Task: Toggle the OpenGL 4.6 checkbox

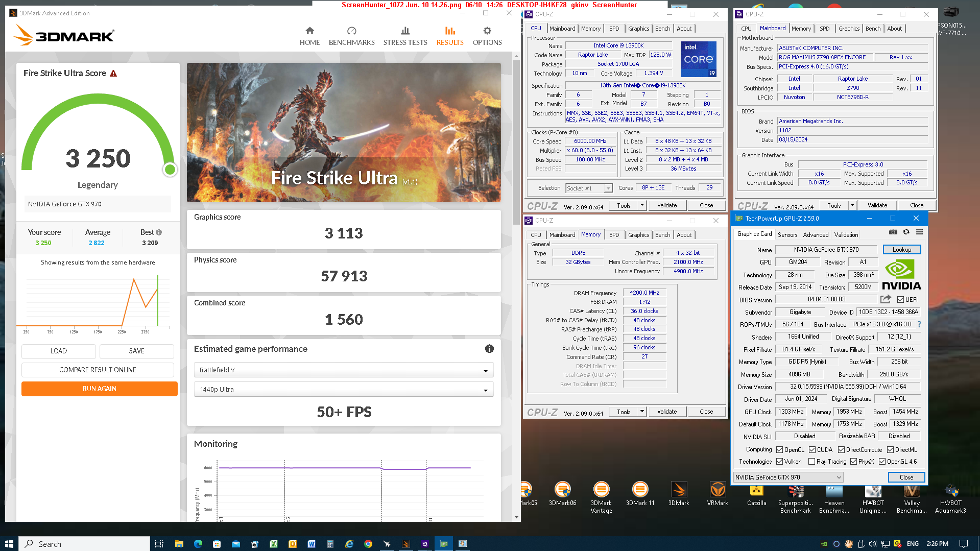Action: [x=882, y=462]
